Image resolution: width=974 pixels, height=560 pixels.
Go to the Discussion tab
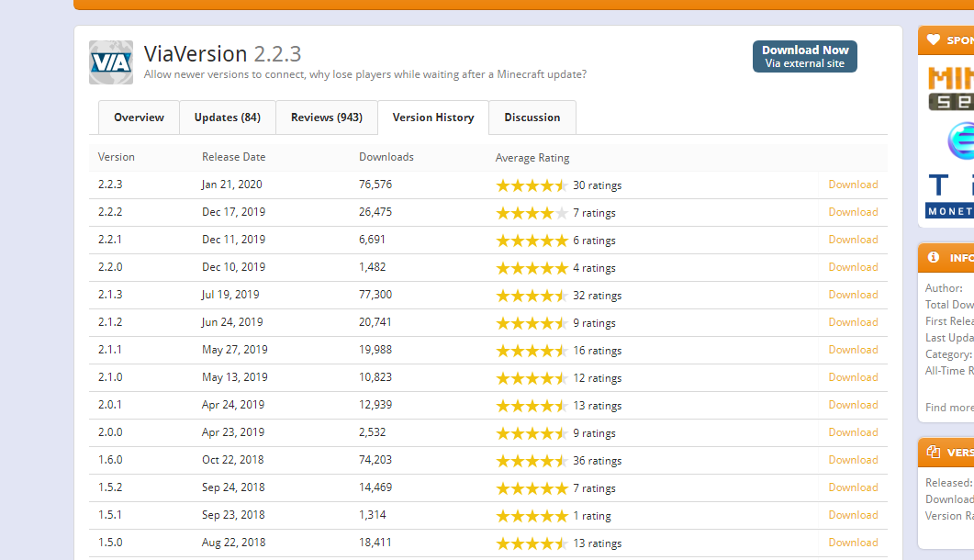[x=532, y=118]
